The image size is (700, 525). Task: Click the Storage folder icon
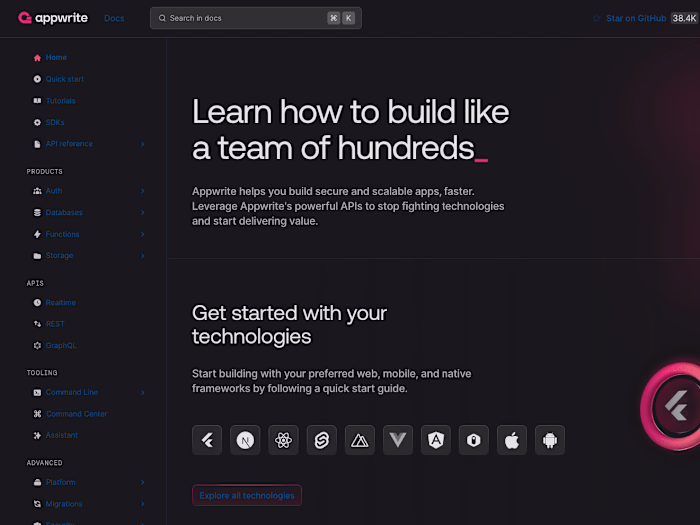[x=37, y=256]
